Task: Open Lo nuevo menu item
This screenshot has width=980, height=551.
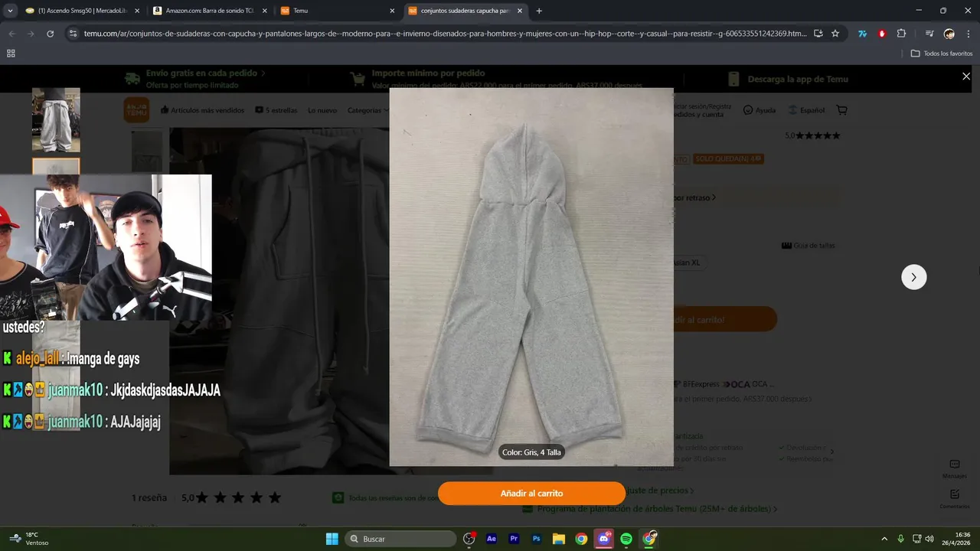Action: click(322, 110)
